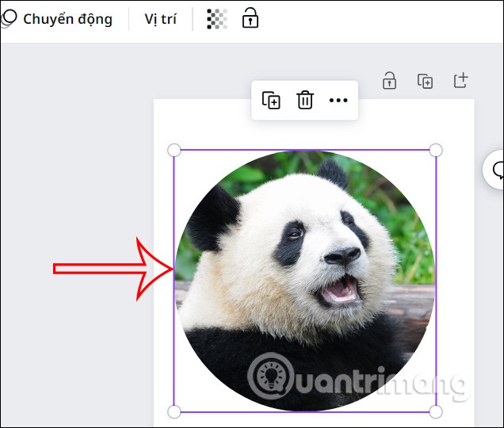Delete the selected image with trash icon
The width and height of the screenshot is (504, 428).
point(305,101)
